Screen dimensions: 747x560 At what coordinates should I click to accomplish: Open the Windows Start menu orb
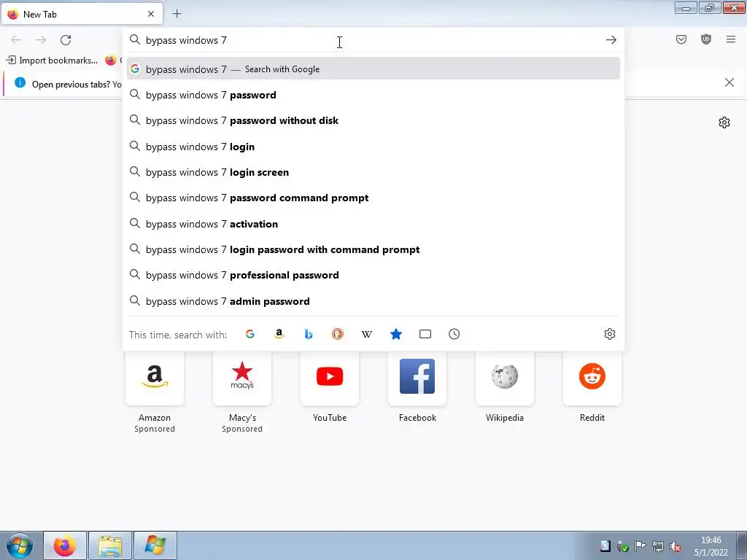click(x=20, y=545)
